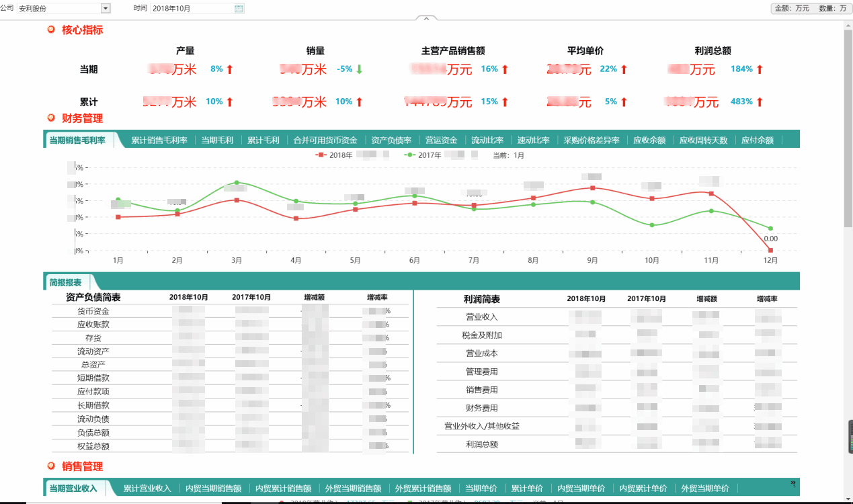Switch to the 资产负债率 tab
The image size is (853, 504).
391,140
